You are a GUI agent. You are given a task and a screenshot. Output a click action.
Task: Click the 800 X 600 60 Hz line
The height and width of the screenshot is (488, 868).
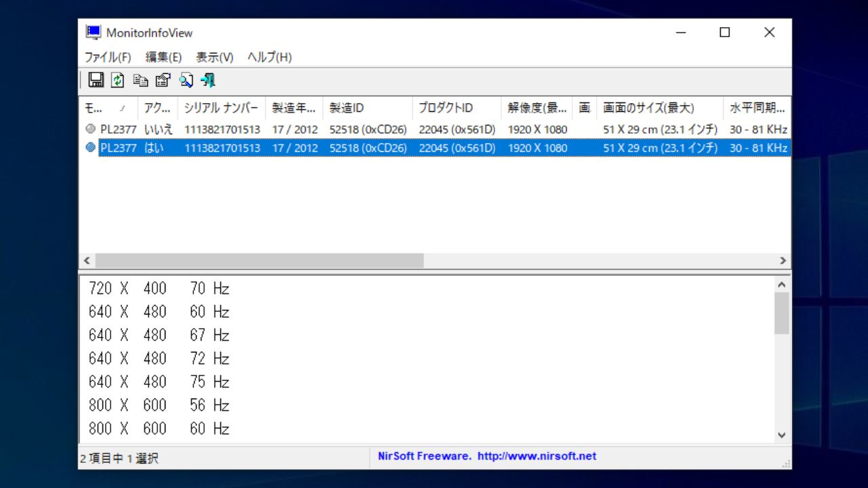coord(159,428)
